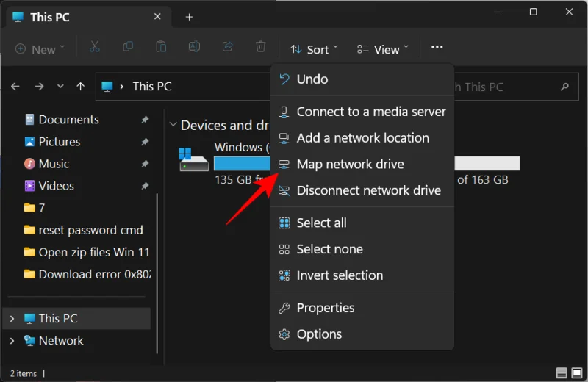The height and width of the screenshot is (382, 588).
Task: Open Options from the menu
Action: pos(362,334)
